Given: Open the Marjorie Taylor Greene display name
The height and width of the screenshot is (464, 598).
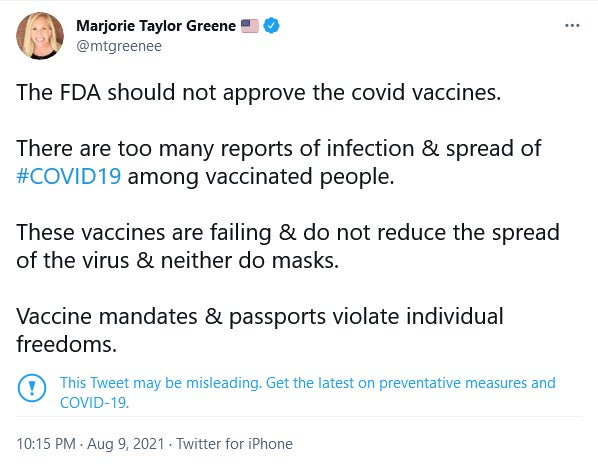Looking at the screenshot, I should tap(156, 26).
